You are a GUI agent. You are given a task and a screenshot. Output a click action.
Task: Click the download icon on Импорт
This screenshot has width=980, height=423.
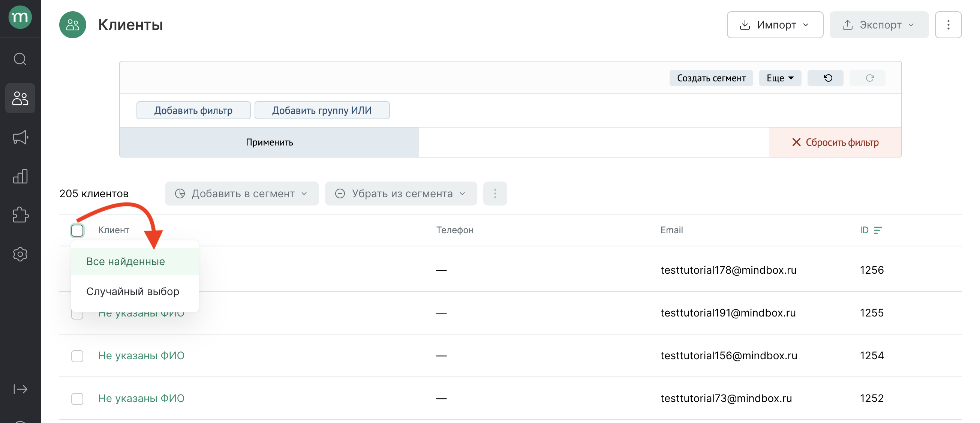pos(745,25)
